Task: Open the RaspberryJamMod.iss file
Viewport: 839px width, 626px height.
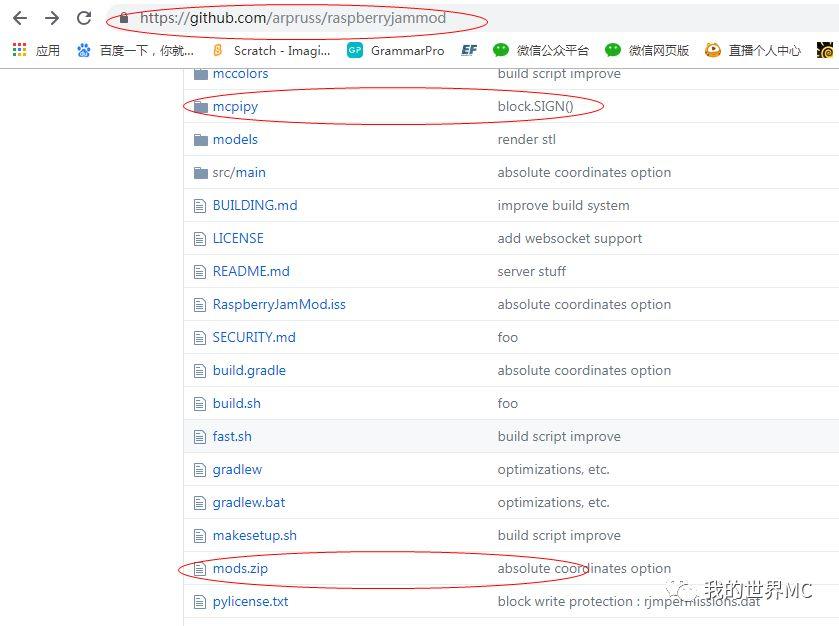Action: [x=279, y=304]
